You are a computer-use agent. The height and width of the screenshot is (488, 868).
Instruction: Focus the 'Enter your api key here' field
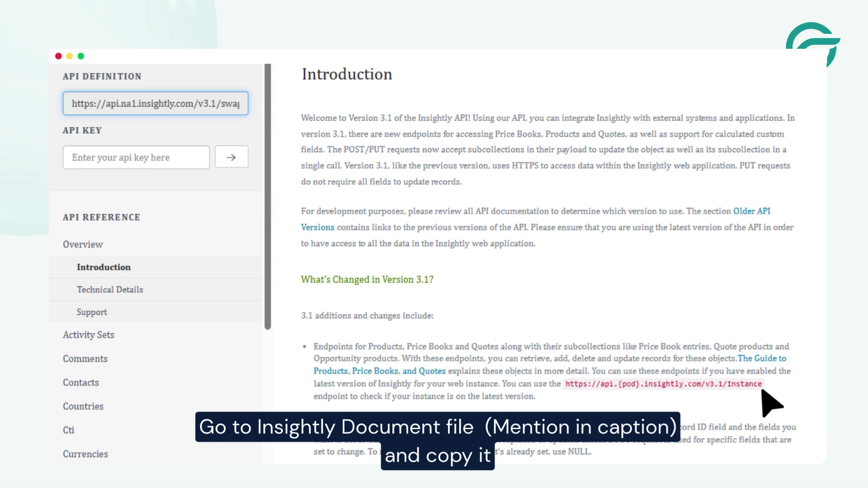[136, 157]
